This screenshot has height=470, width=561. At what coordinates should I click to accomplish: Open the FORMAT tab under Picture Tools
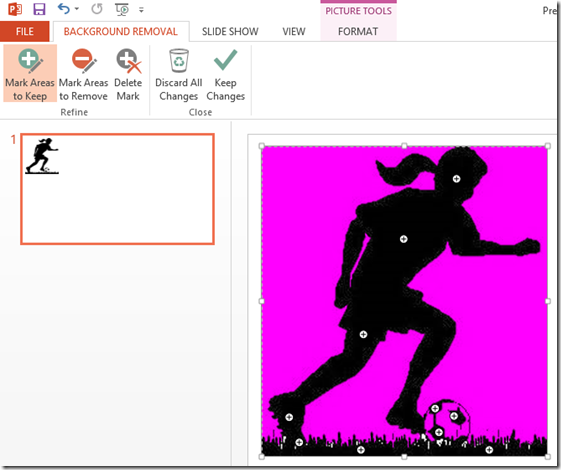358,31
